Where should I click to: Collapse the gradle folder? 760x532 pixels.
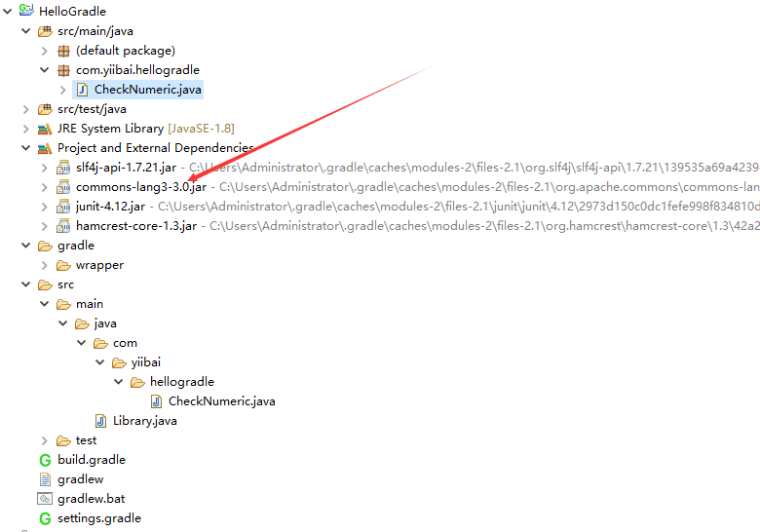tap(26, 246)
